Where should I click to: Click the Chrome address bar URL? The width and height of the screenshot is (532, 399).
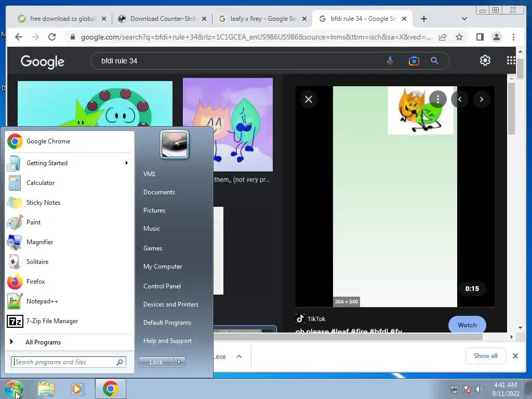pyautogui.click(x=256, y=37)
